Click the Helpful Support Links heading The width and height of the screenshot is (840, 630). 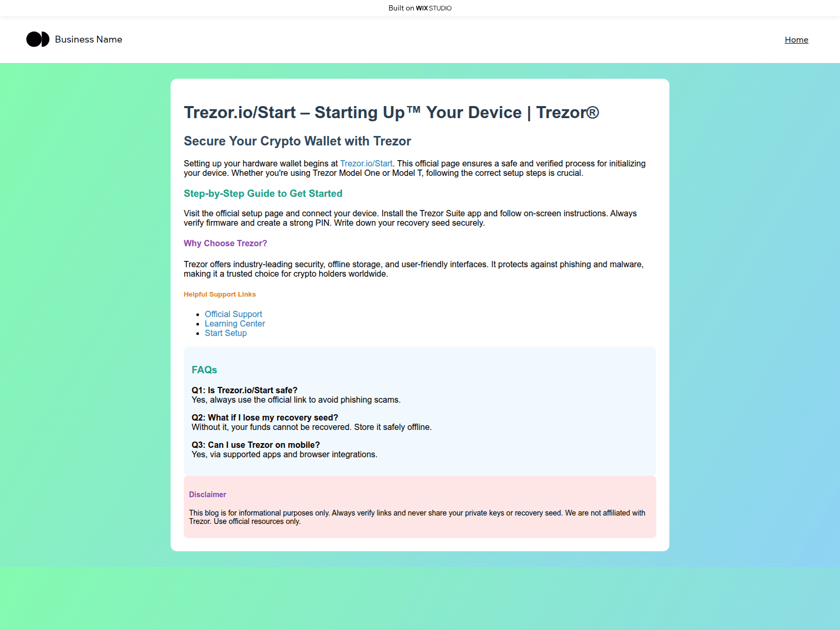pos(219,295)
